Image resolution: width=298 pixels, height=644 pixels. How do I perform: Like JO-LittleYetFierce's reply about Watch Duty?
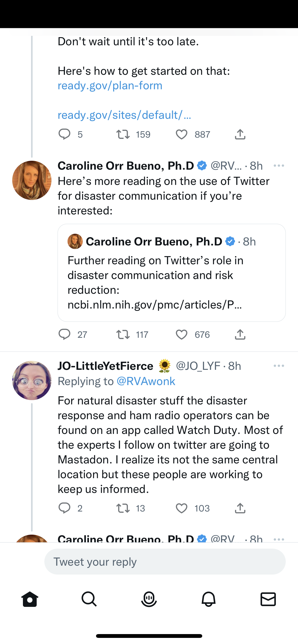click(x=182, y=508)
